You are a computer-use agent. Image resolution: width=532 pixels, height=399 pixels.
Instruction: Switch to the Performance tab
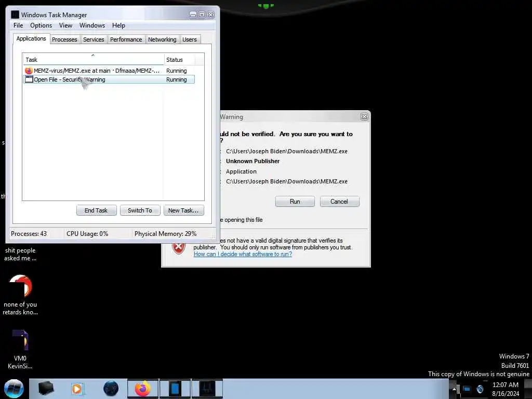coord(126,39)
